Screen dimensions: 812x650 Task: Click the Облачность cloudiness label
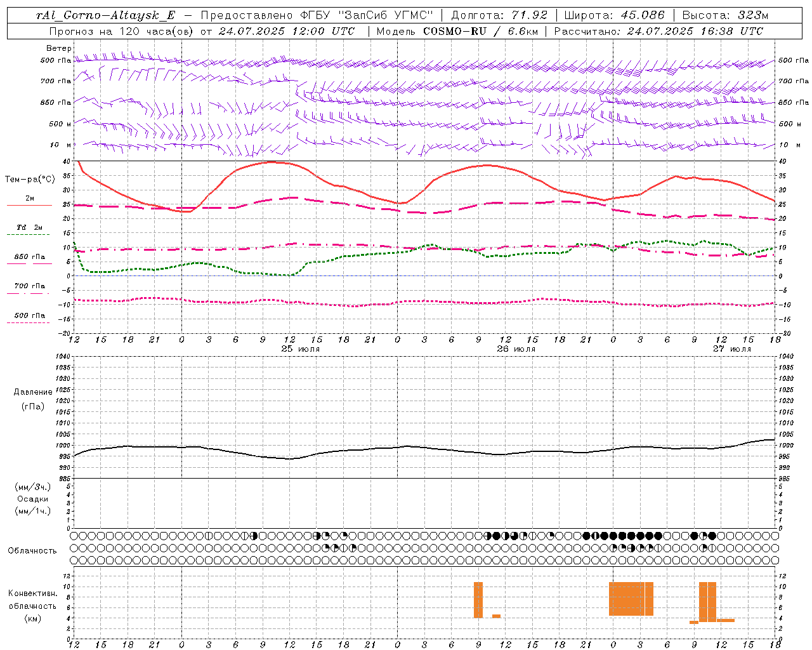click(x=32, y=550)
